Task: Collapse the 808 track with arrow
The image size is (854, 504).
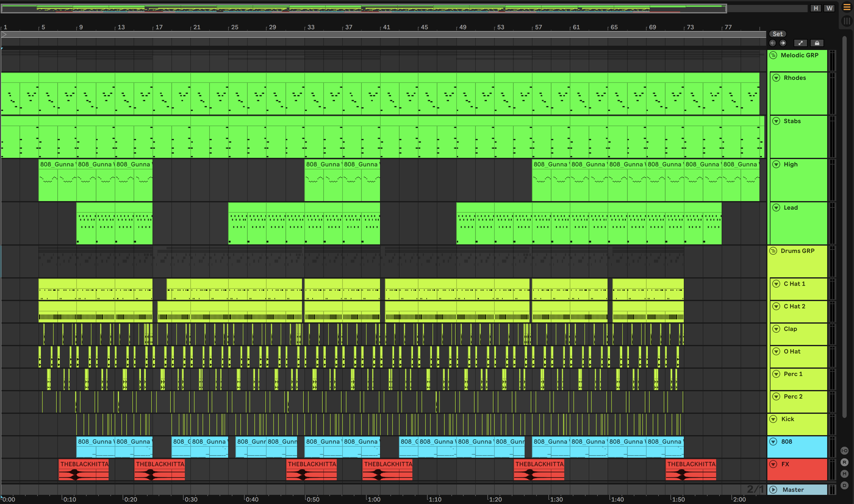Action: click(x=773, y=442)
